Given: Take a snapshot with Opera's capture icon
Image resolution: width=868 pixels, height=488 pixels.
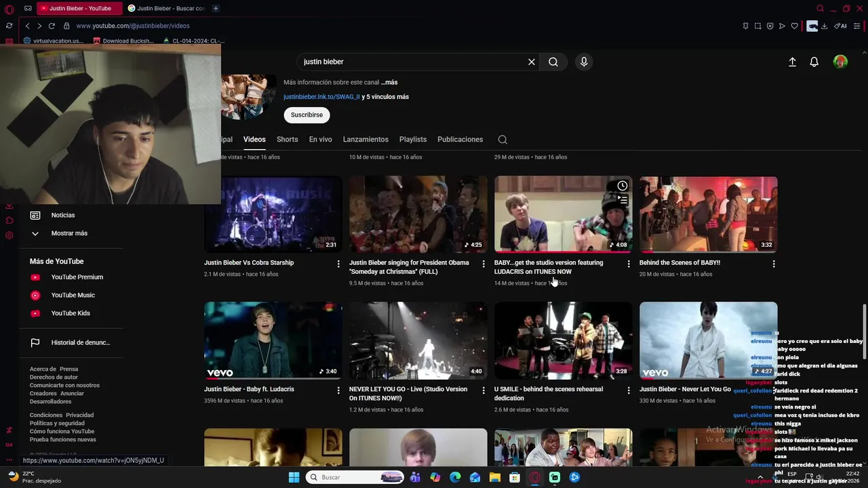Looking at the screenshot, I should click(757, 26).
